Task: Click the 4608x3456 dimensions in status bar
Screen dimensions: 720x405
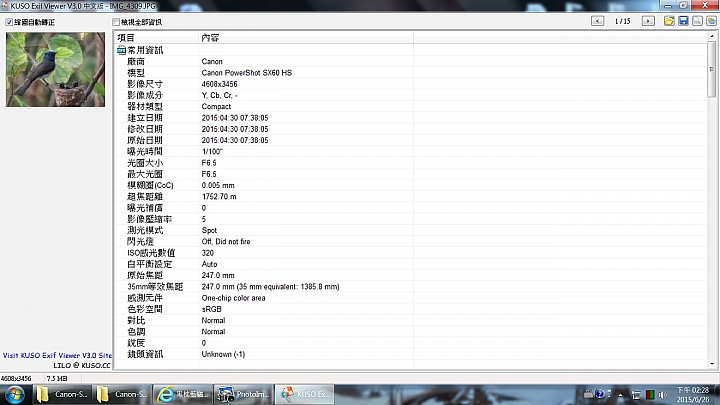Action: (16, 379)
